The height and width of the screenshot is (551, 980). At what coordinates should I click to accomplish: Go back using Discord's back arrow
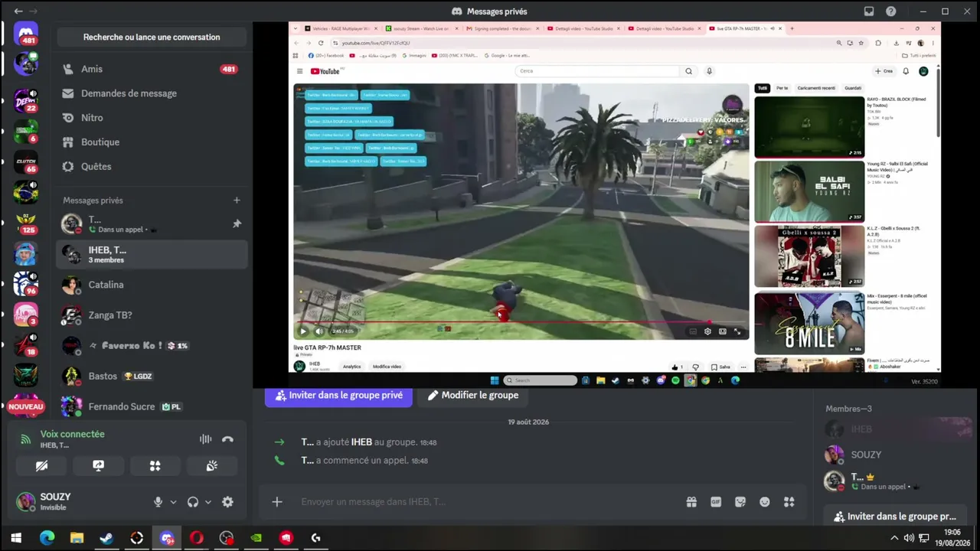pyautogui.click(x=18, y=11)
